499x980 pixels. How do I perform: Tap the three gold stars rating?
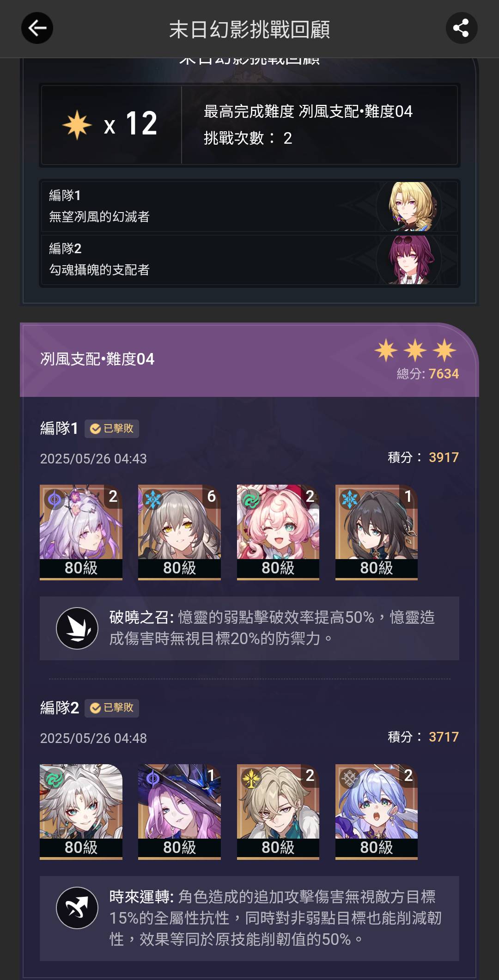coord(415,350)
